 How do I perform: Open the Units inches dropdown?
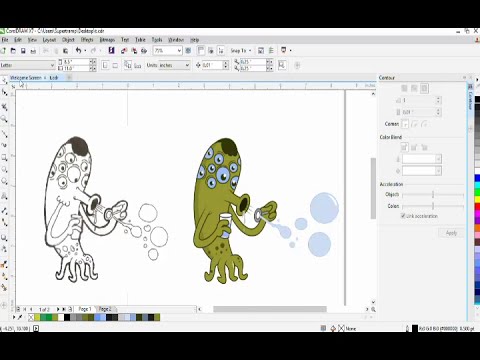pos(187,65)
